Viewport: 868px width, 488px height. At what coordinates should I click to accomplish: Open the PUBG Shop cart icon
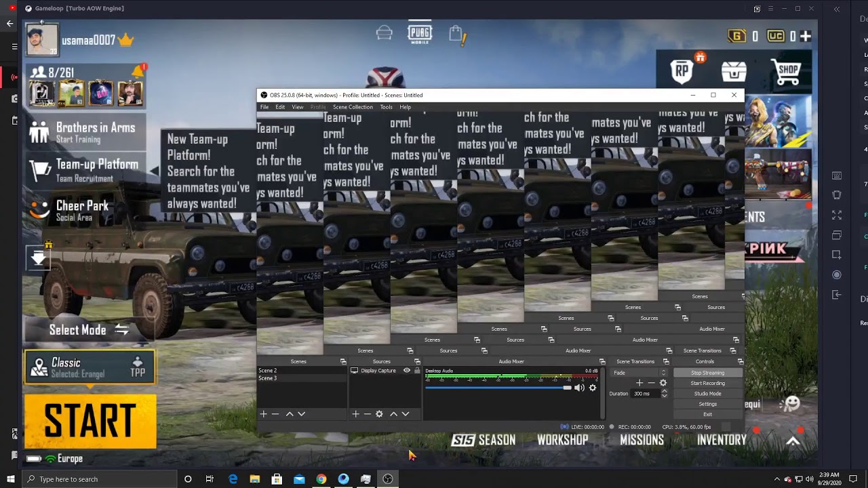[787, 70]
